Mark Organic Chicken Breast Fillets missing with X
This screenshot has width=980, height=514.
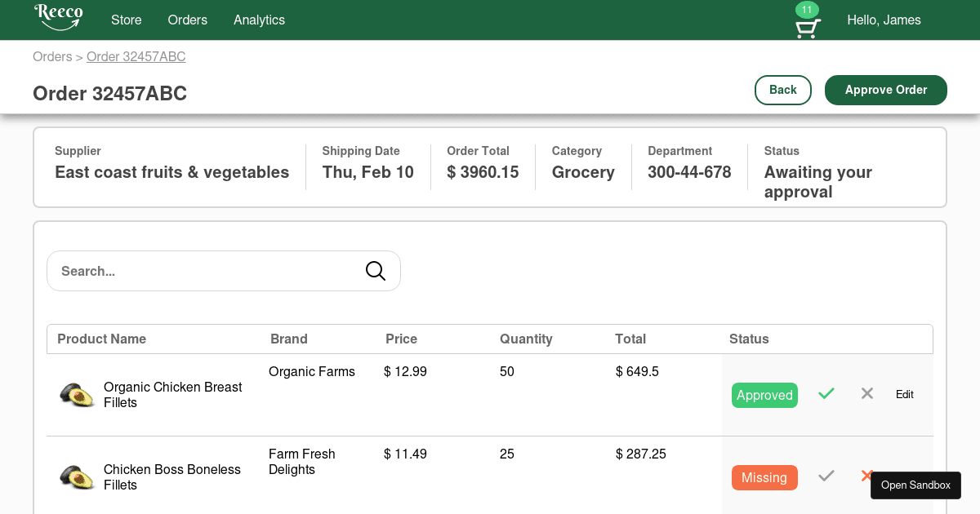867,394
